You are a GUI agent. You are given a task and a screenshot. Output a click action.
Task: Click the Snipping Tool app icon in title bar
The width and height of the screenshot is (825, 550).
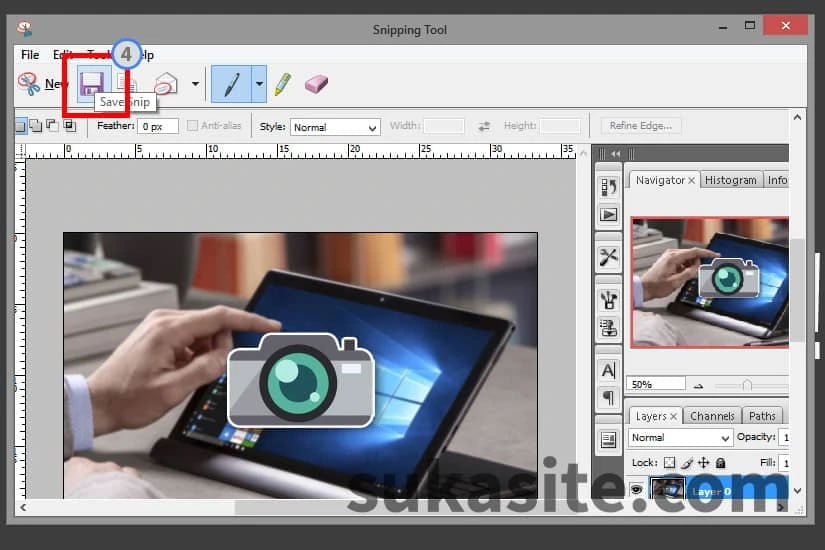click(x=24, y=28)
